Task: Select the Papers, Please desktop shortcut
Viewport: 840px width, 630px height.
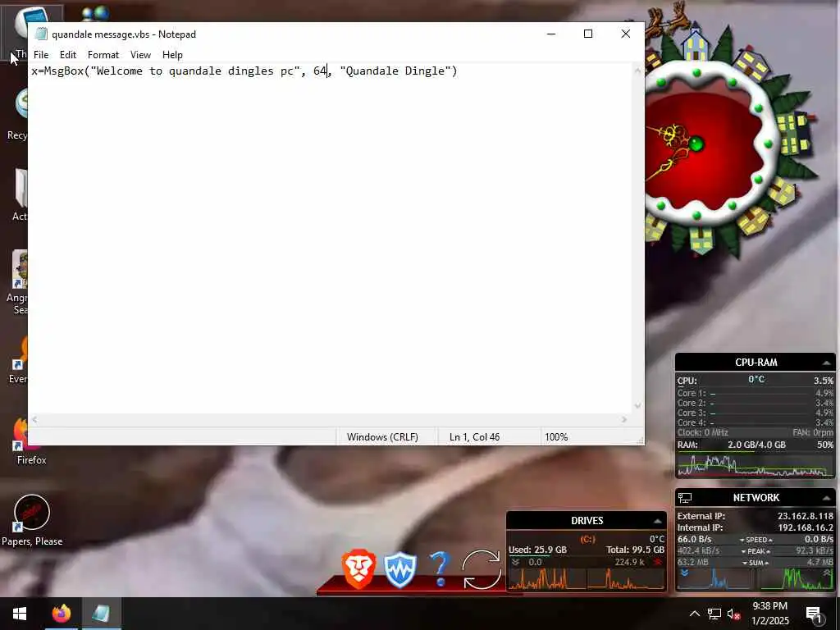Action: coord(32,519)
